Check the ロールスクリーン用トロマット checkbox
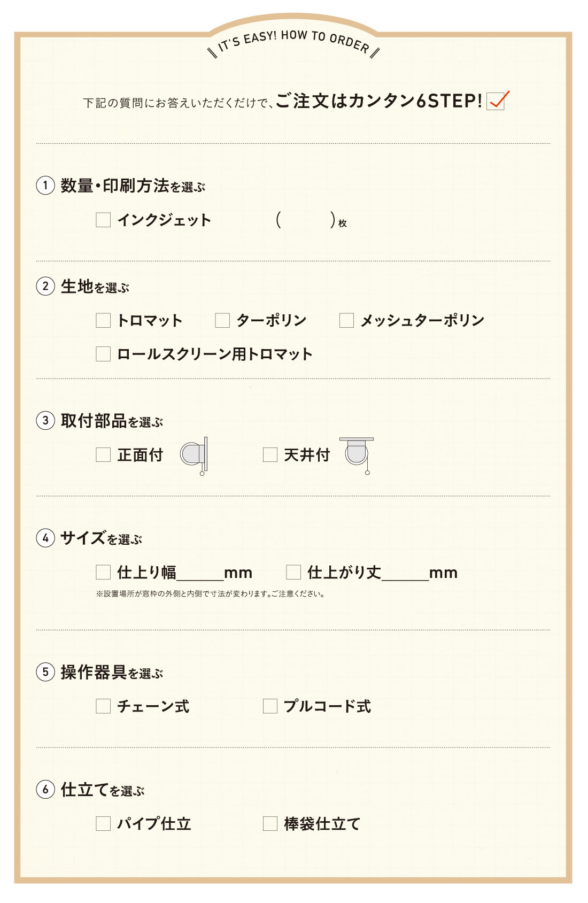588x903 pixels. click(x=103, y=354)
